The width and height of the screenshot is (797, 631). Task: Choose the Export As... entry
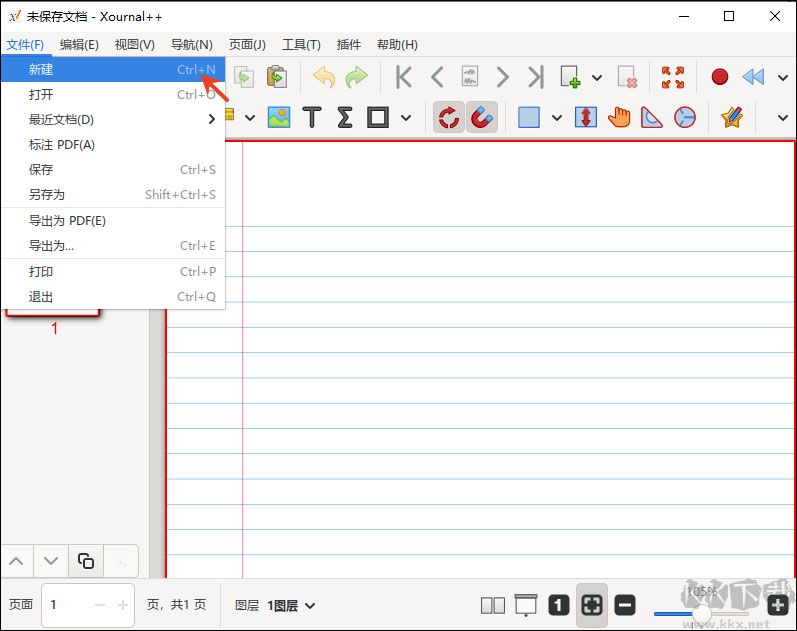(x=113, y=246)
